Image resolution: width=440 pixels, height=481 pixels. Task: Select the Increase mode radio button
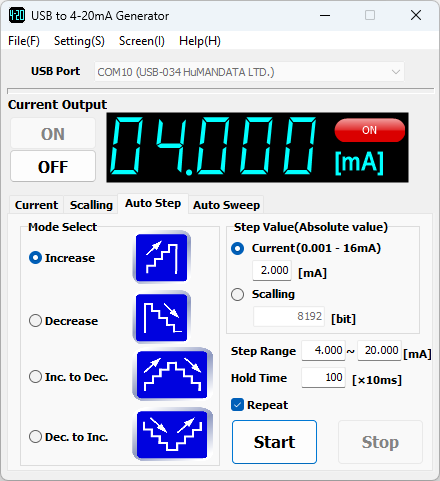point(35,258)
